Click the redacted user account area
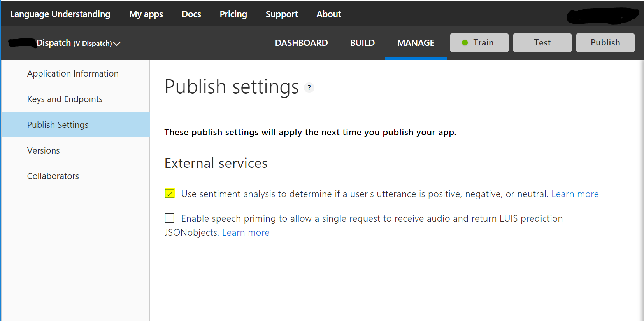 [x=602, y=16]
